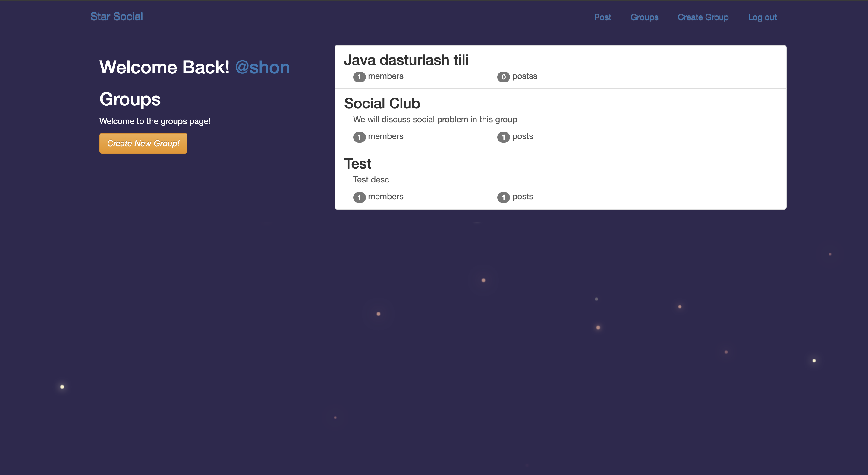Click the Test desc text

click(371, 179)
